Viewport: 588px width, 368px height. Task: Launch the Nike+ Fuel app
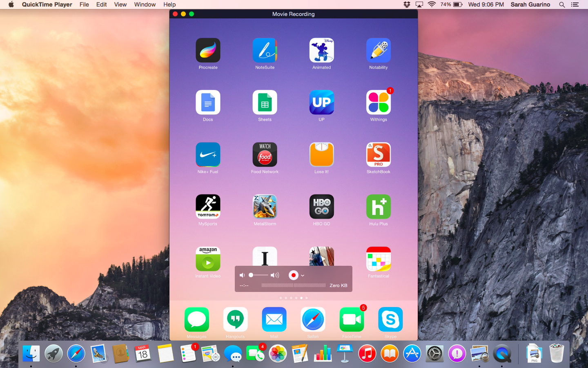pyautogui.click(x=208, y=155)
